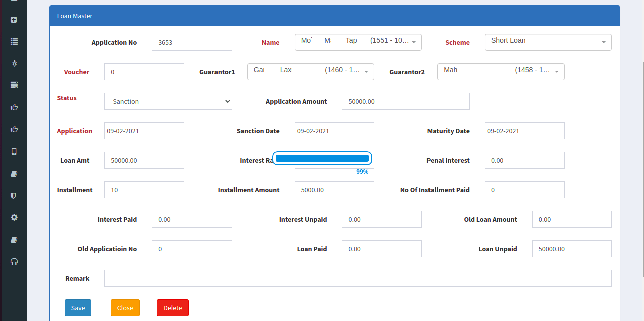
Task: Focus the Remark text field
Action: click(x=357, y=278)
